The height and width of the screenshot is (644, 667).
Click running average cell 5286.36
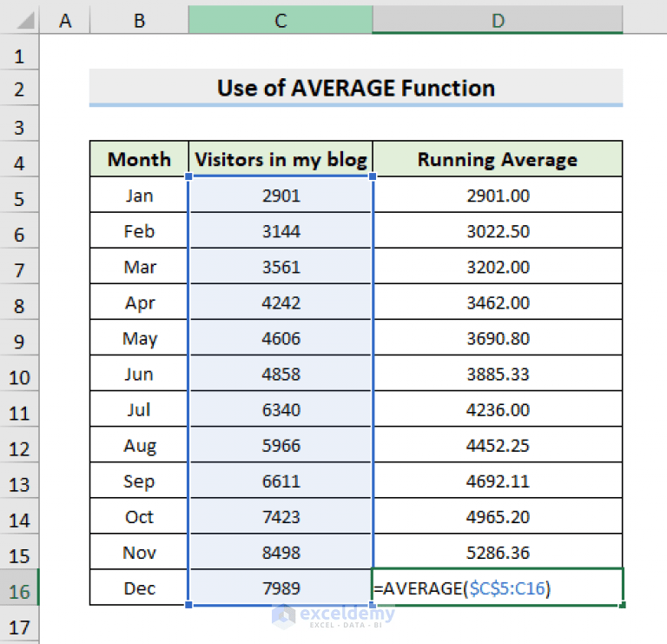coord(498,552)
